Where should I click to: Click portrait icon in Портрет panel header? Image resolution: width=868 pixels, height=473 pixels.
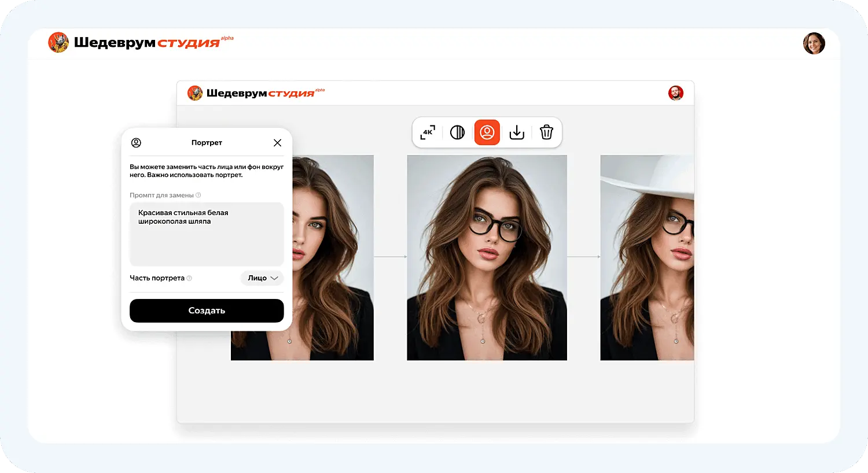136,143
